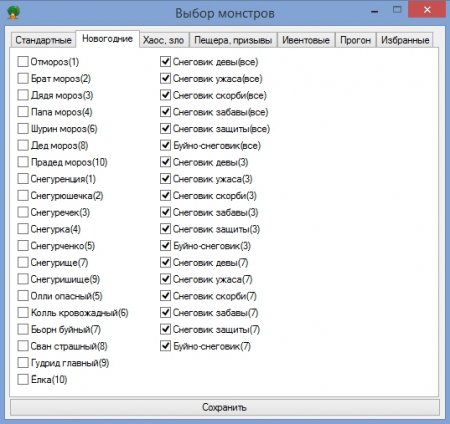Check the Шурин мороз(6) box

(x=23, y=129)
